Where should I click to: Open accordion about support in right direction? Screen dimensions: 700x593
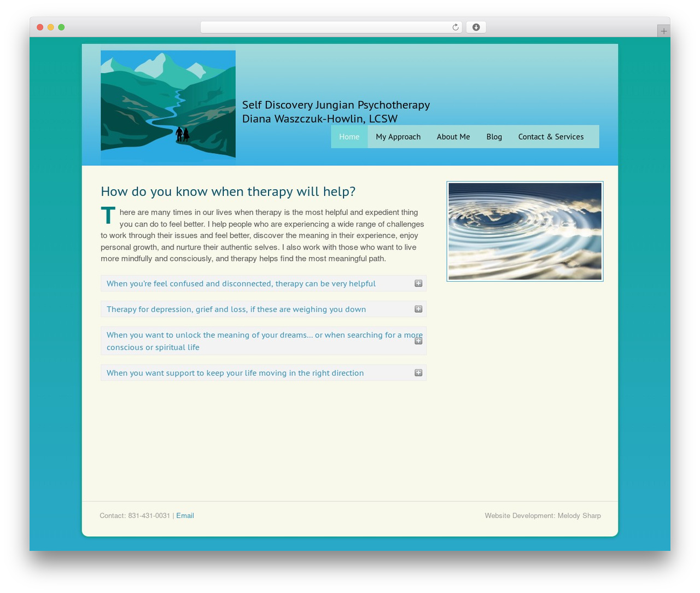click(264, 373)
